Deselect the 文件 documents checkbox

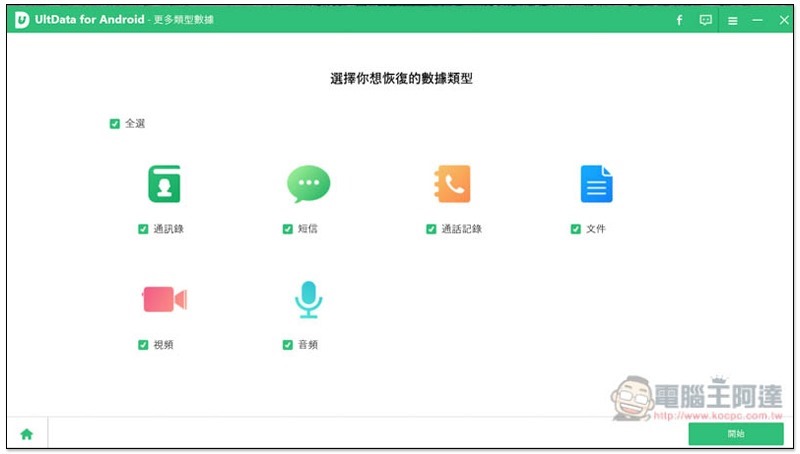click(576, 229)
